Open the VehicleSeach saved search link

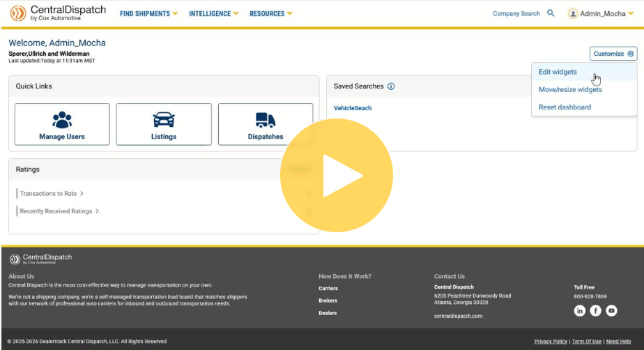353,108
